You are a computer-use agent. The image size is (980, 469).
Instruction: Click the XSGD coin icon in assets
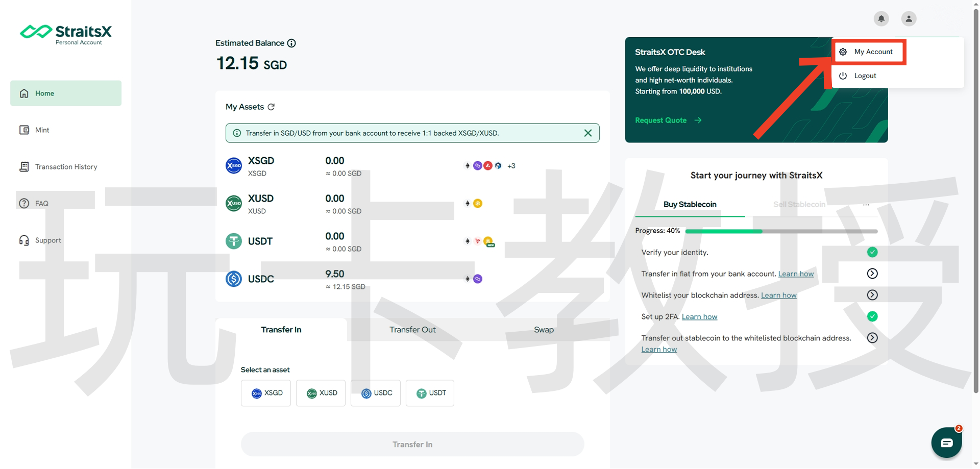[234, 166]
